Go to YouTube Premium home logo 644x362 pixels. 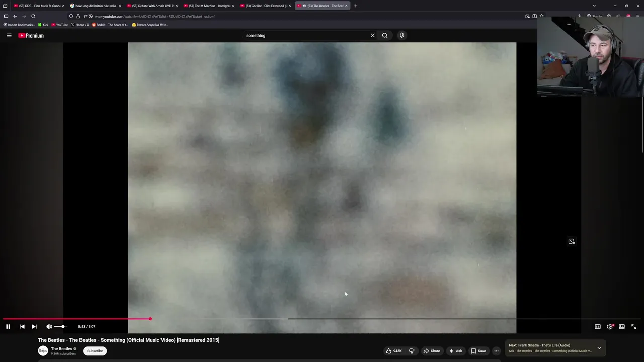point(31,35)
